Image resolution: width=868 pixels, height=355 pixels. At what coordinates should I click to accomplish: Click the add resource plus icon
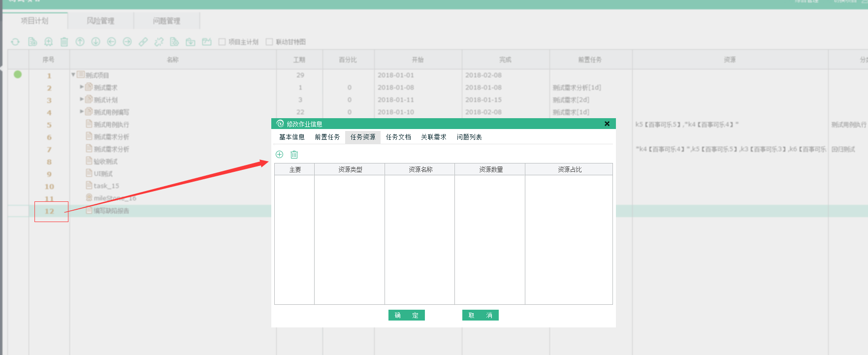coord(280,155)
